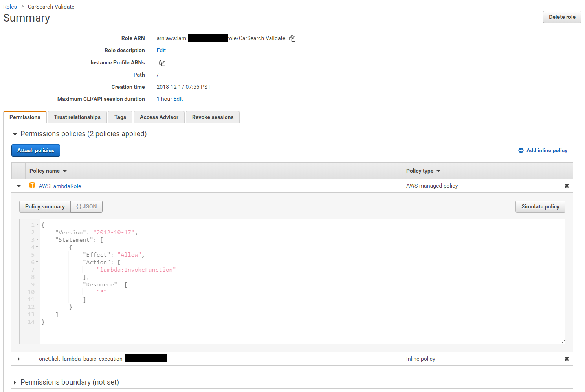Click the Attach policies button
Screen dimensions: 585x392
coord(36,150)
